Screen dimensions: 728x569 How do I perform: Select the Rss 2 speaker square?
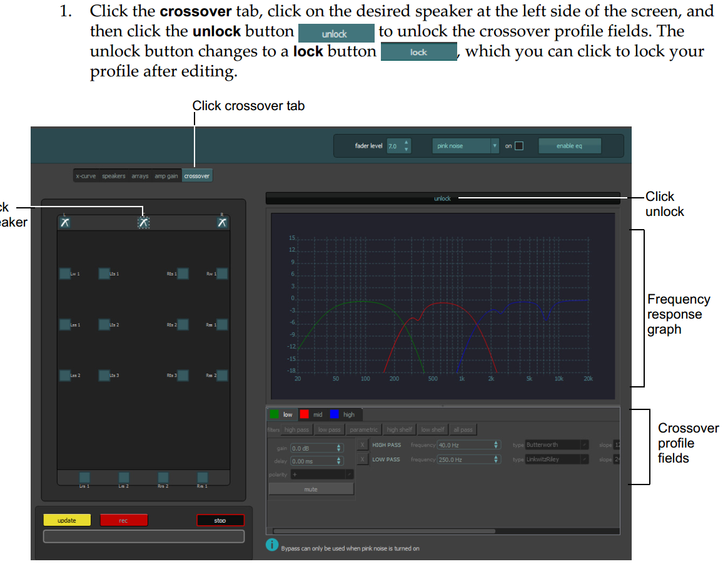[x=223, y=375]
